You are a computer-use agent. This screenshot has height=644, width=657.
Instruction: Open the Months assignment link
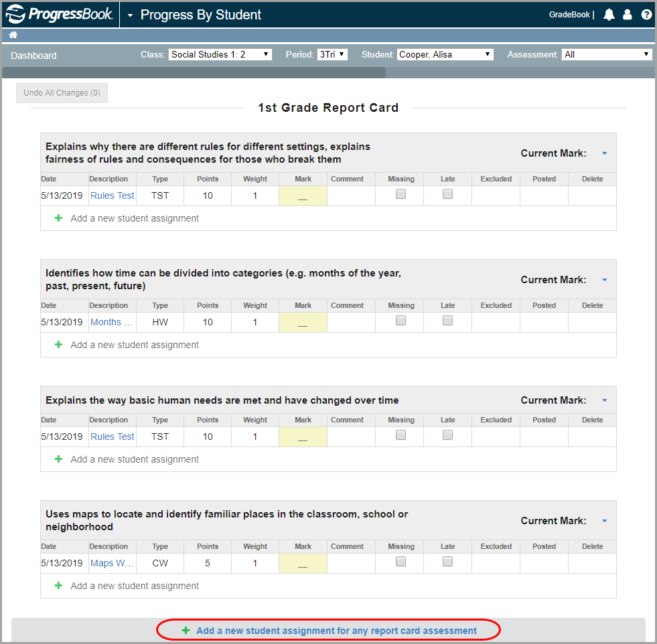click(111, 322)
